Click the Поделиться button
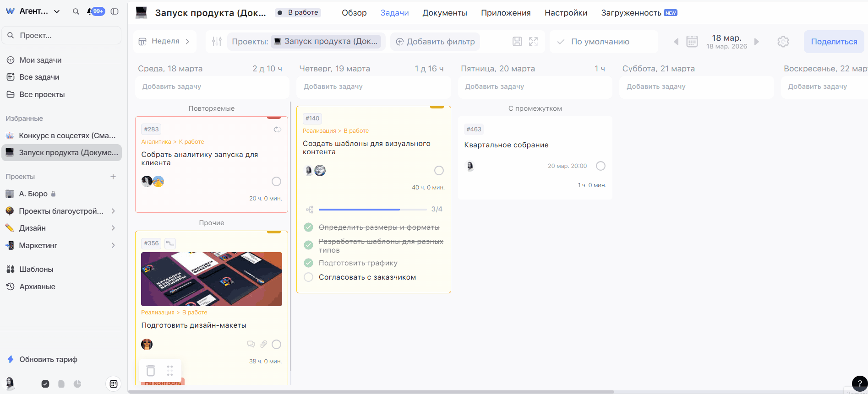The width and height of the screenshot is (868, 394). click(834, 42)
